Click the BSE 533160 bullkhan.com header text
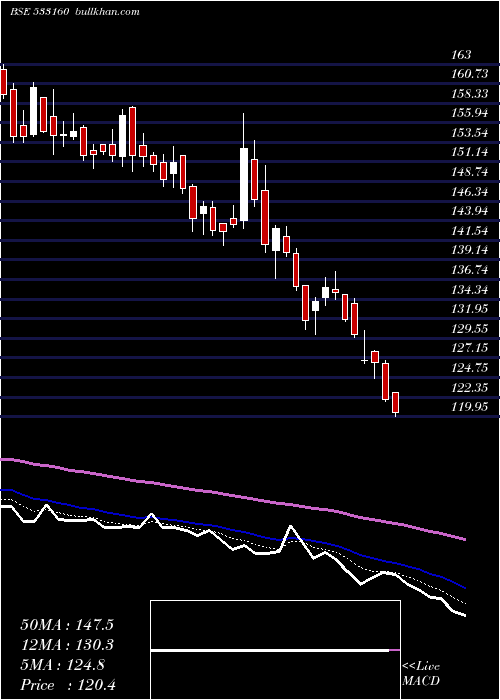500x700 pixels. 75,12
